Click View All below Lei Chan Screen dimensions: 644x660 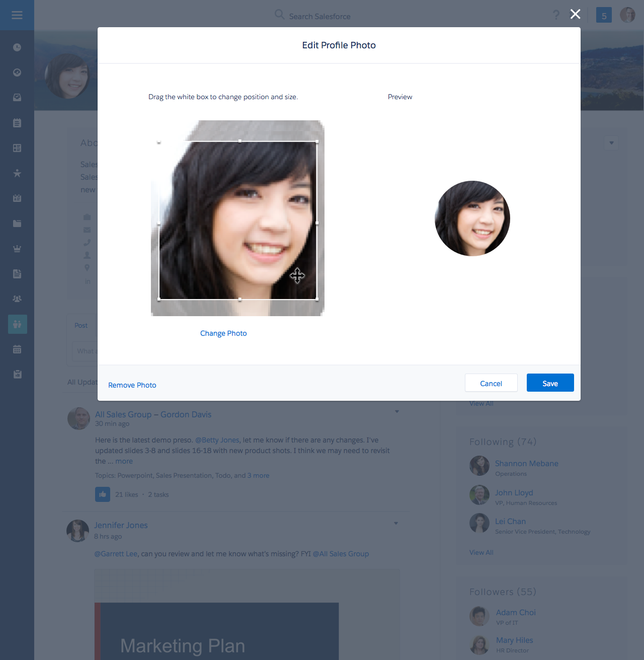pos(481,552)
